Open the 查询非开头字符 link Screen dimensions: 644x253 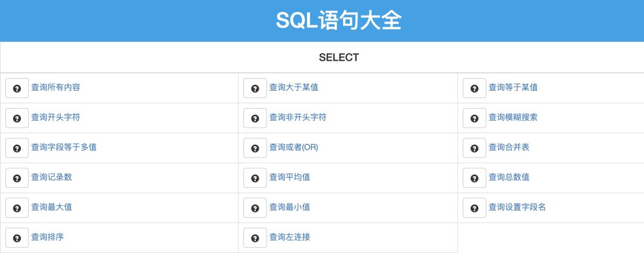coord(298,118)
